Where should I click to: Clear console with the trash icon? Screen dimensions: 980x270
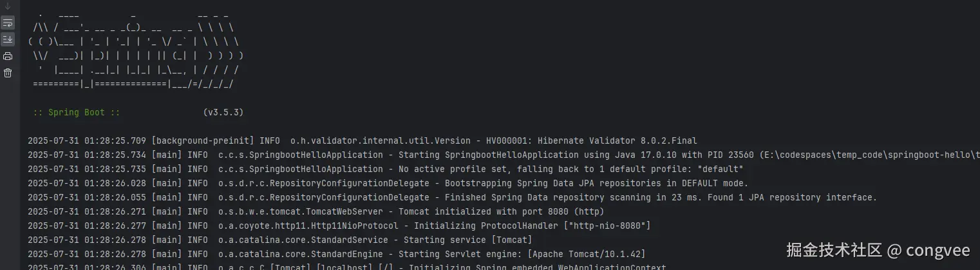(8, 73)
